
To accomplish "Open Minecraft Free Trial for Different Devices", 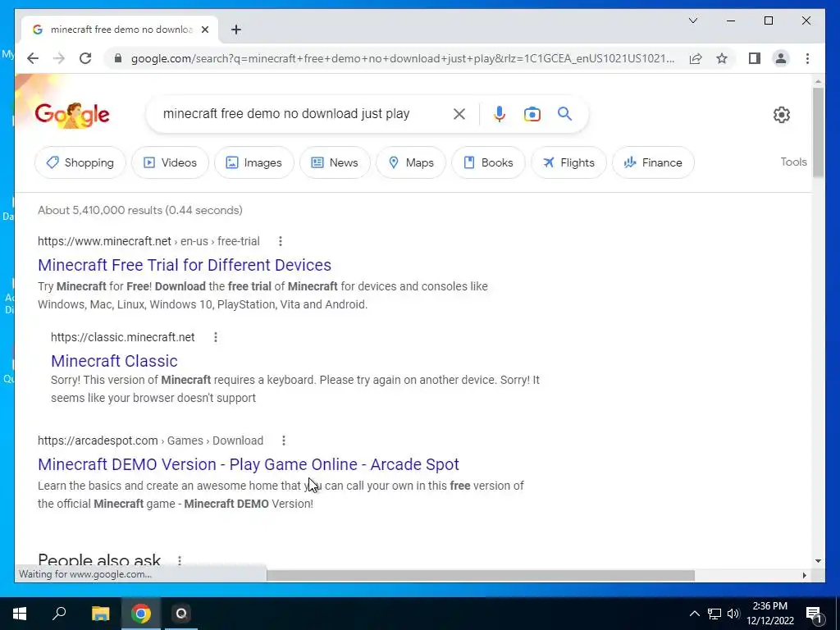I will (x=185, y=265).
